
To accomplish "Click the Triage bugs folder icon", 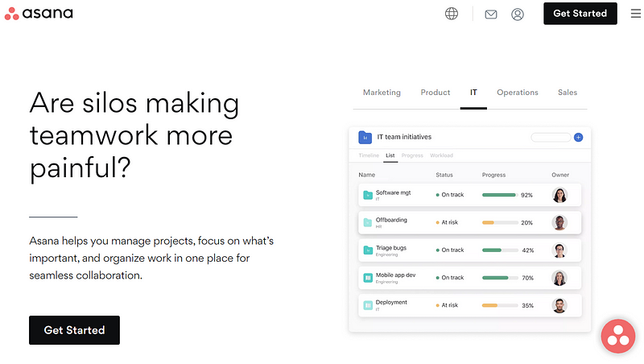I will (368, 250).
